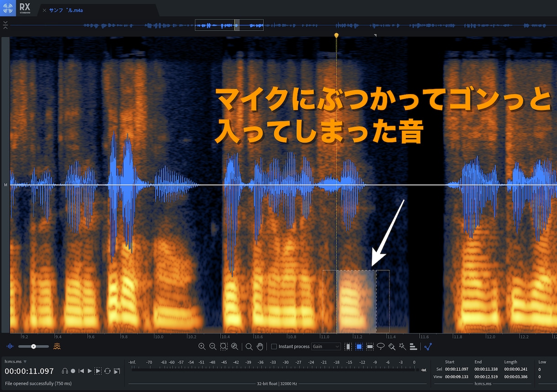This screenshot has width=557, height=392.
Task: Close the サンプル.m4a file tab
Action: pos(44,10)
